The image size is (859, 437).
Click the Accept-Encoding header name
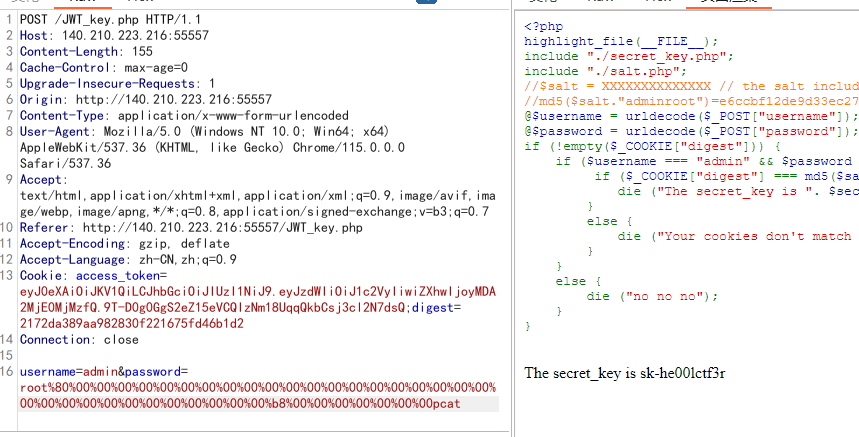tap(72, 244)
